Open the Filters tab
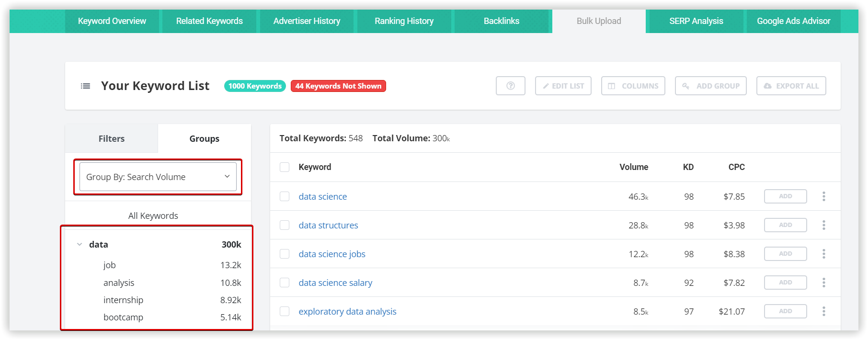The height and width of the screenshot is (340, 868). pos(111,138)
